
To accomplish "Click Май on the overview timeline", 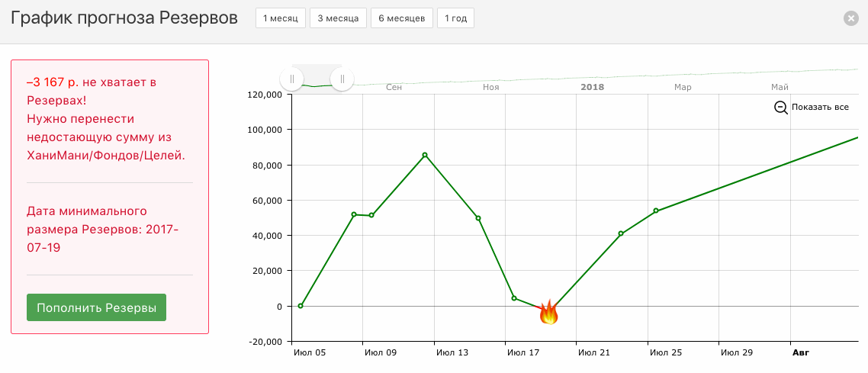I will [780, 87].
